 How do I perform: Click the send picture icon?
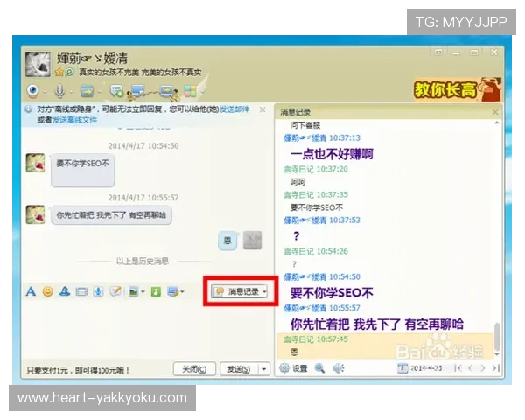tap(134, 291)
